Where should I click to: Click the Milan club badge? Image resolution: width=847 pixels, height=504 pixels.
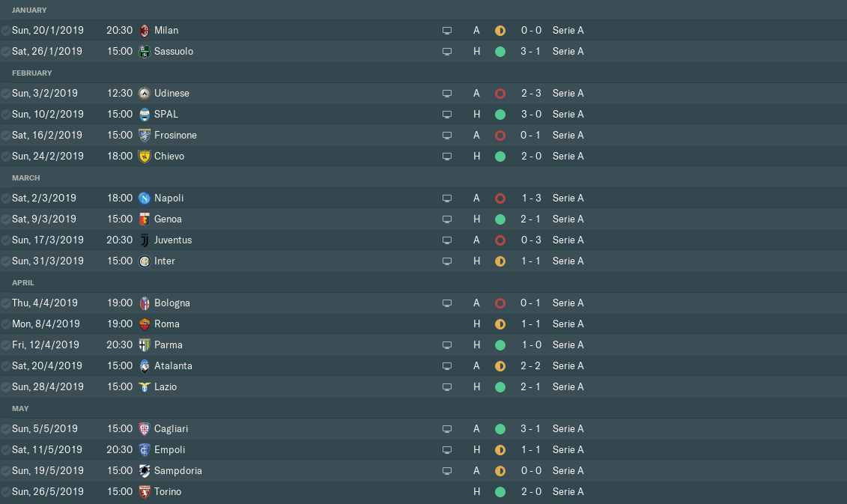(x=145, y=31)
